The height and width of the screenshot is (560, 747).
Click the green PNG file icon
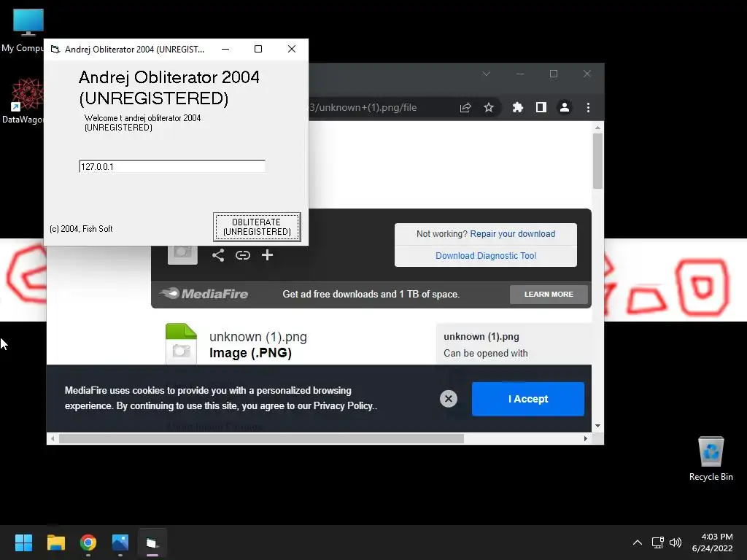(x=181, y=344)
